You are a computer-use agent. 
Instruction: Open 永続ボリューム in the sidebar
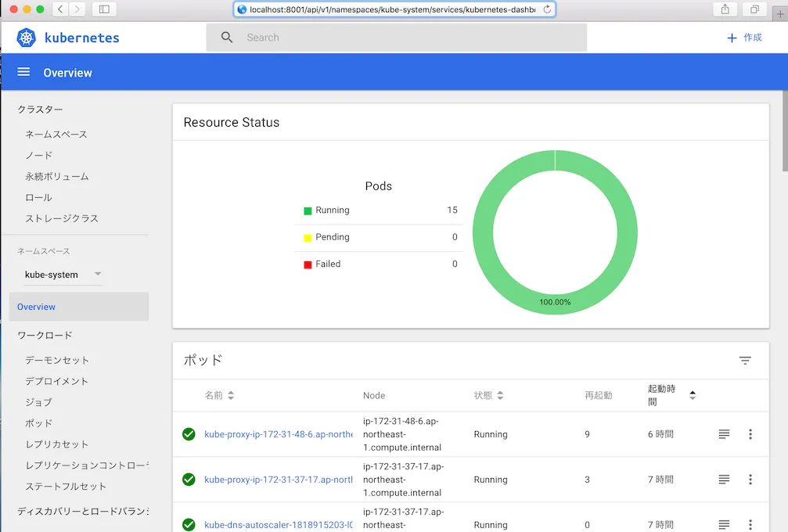click(x=57, y=176)
